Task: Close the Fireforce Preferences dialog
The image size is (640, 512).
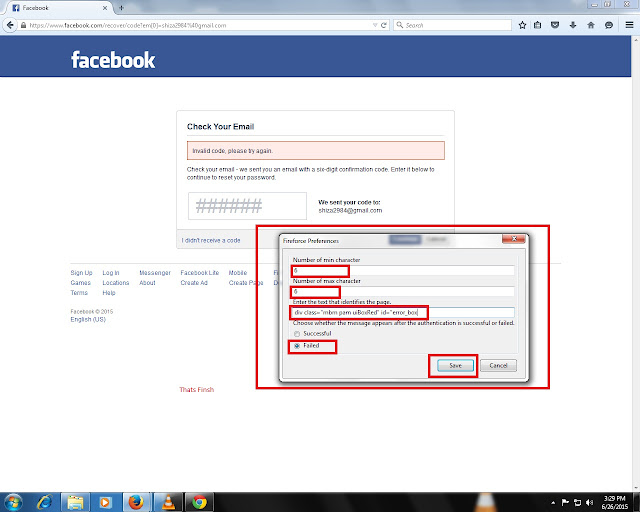Action: coord(513,238)
